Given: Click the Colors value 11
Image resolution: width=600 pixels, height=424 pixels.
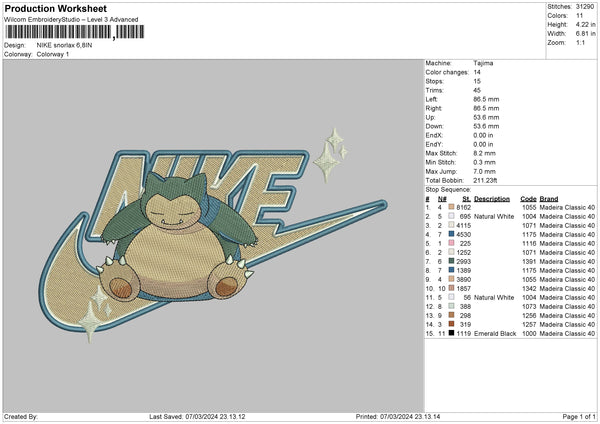Looking at the screenshot, I should coord(579,16).
